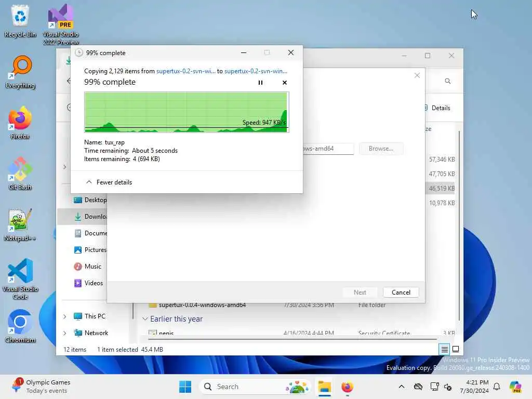Select the 46,519 KB file row
532x399 pixels.
coord(440,188)
